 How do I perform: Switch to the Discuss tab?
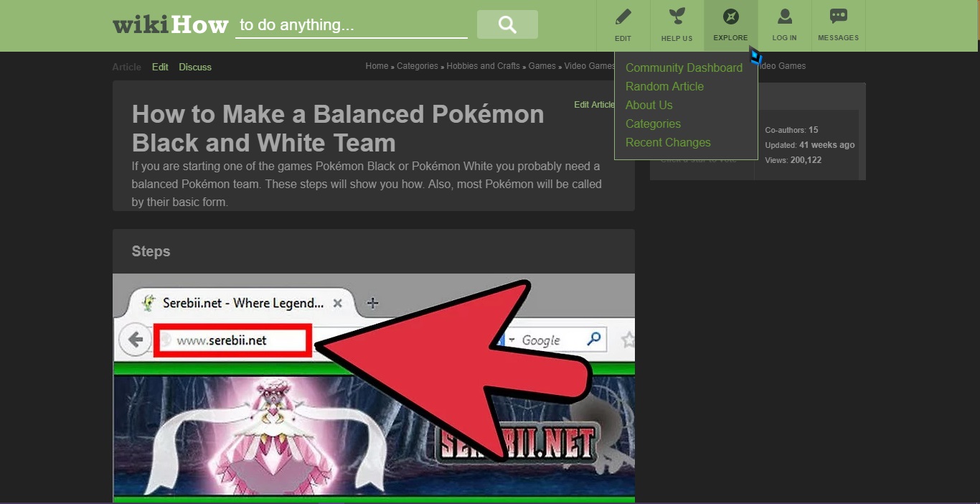tap(195, 67)
